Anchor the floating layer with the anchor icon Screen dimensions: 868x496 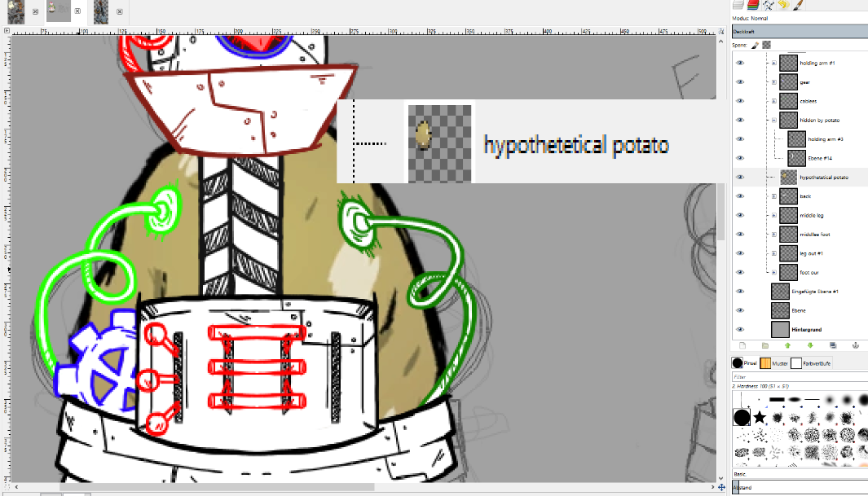pyautogui.click(x=856, y=345)
